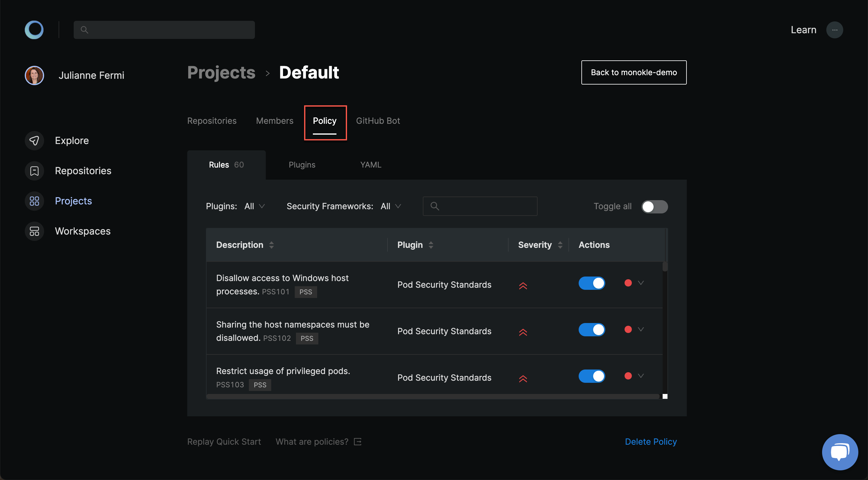Click the Rules search input field
Screen dimensions: 868x480
pyautogui.click(x=480, y=206)
